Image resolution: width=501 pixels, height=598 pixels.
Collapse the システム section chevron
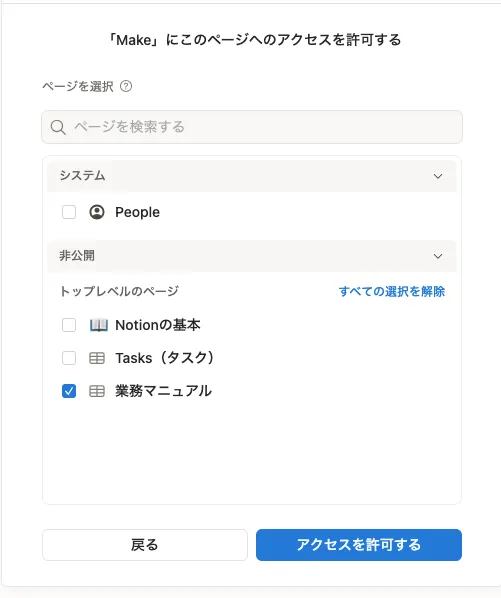(x=438, y=176)
